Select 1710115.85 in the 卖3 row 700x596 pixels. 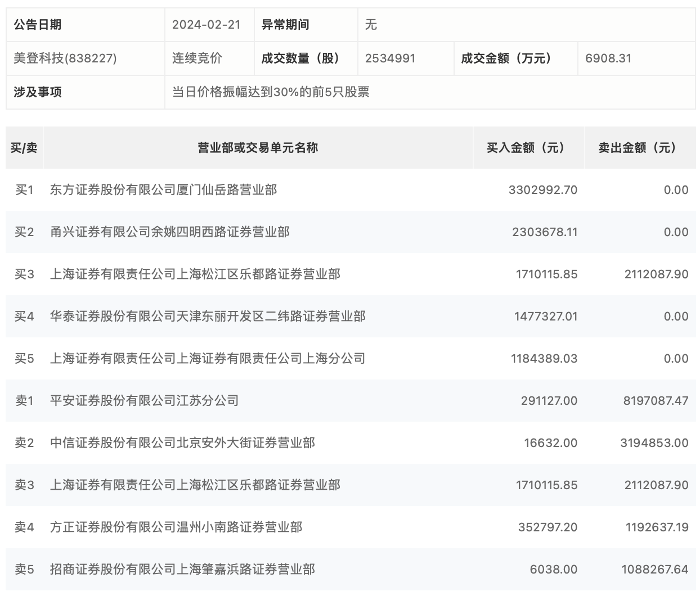(546, 485)
